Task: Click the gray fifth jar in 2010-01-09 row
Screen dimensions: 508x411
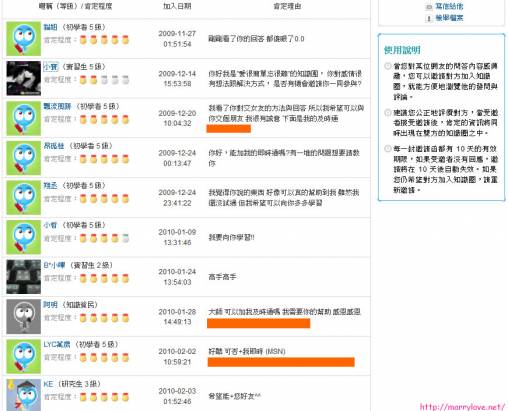Action: click(x=125, y=238)
